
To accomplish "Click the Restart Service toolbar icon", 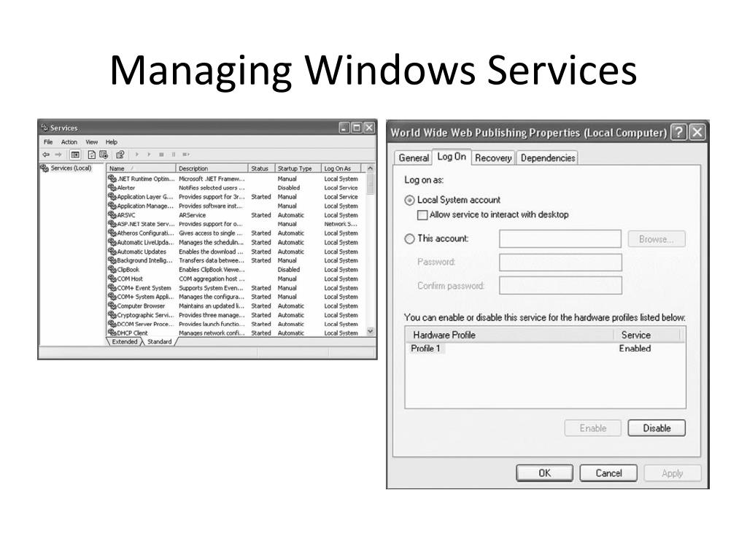I will [x=186, y=155].
